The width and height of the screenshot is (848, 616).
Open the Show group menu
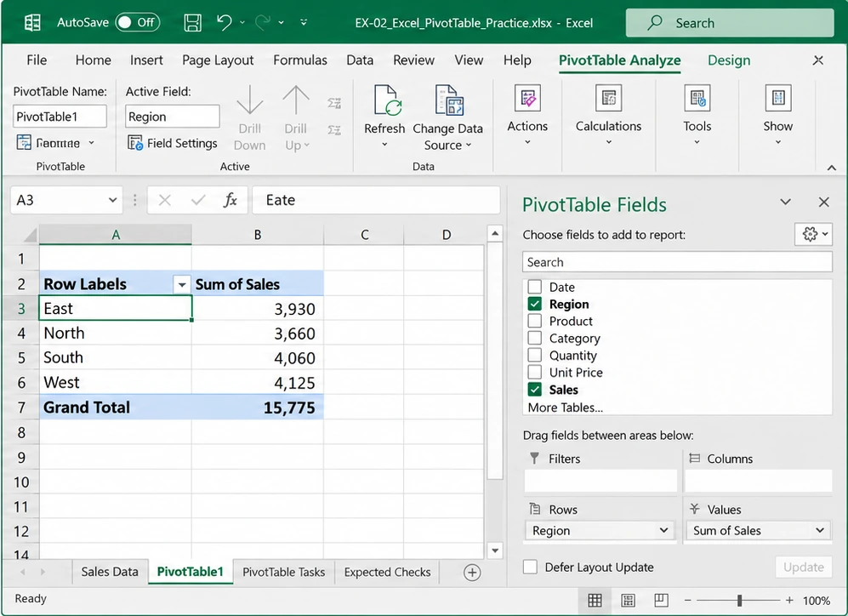tap(777, 115)
